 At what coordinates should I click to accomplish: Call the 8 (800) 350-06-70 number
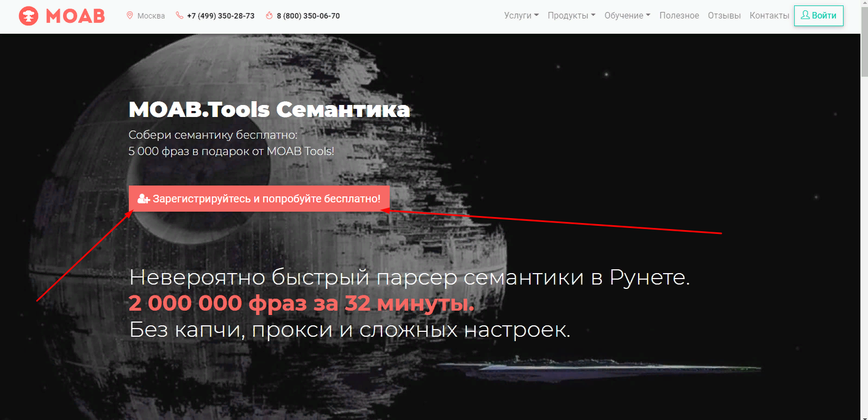point(308,16)
